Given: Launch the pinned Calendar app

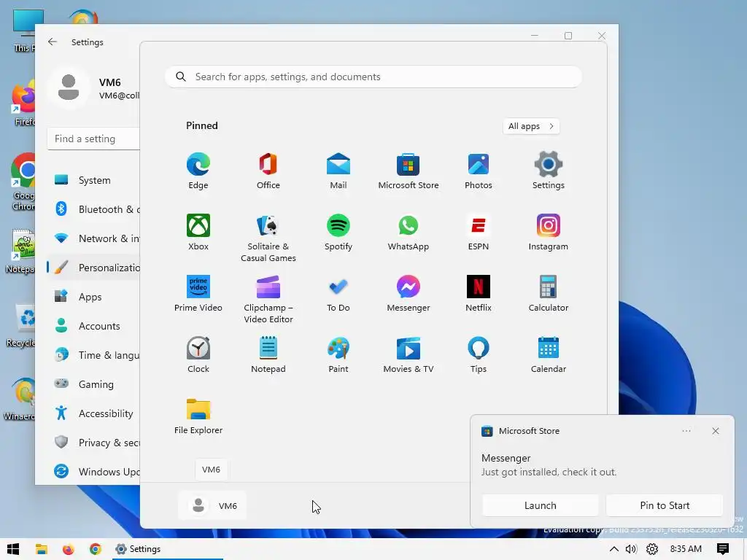Looking at the screenshot, I should click(549, 355).
